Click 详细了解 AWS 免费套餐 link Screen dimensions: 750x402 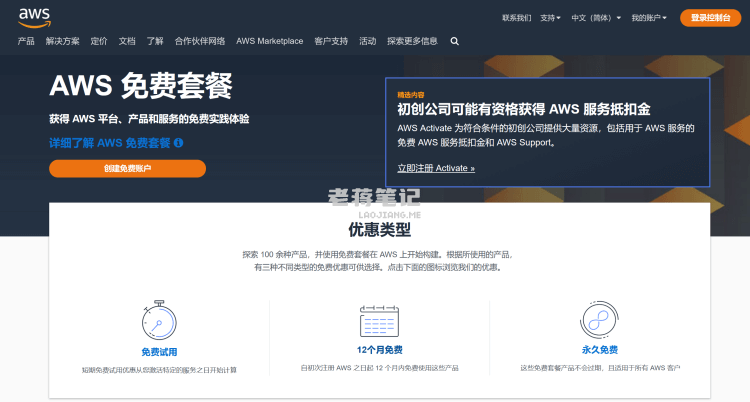110,143
